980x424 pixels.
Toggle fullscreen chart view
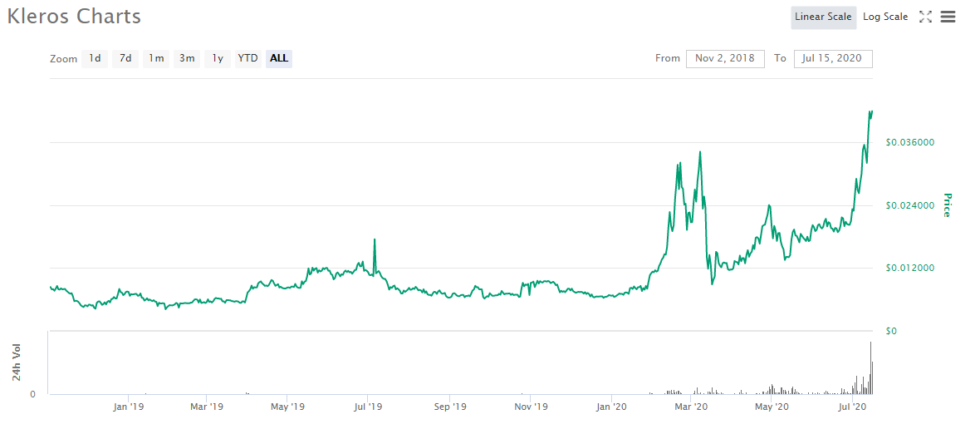(x=926, y=17)
